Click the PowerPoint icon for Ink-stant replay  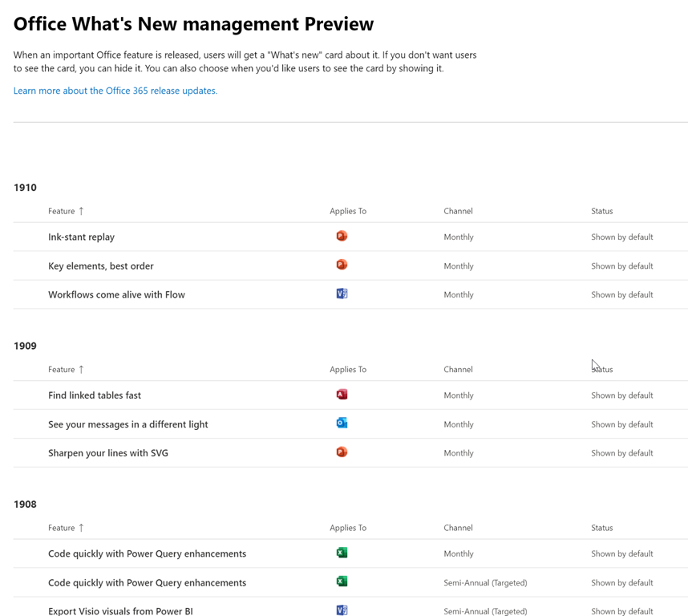pos(342,236)
